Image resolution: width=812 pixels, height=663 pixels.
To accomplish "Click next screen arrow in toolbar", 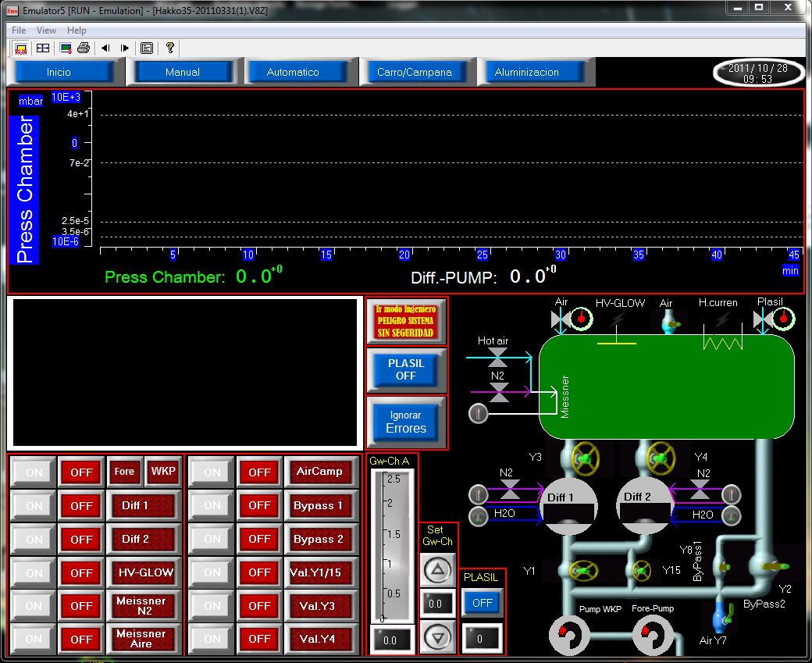I will [x=124, y=48].
